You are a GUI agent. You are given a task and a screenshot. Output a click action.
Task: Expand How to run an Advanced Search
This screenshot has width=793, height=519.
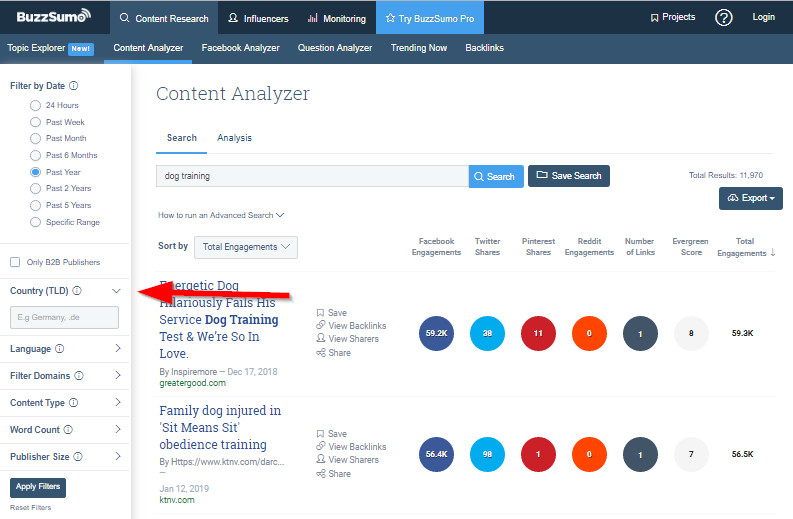point(221,215)
